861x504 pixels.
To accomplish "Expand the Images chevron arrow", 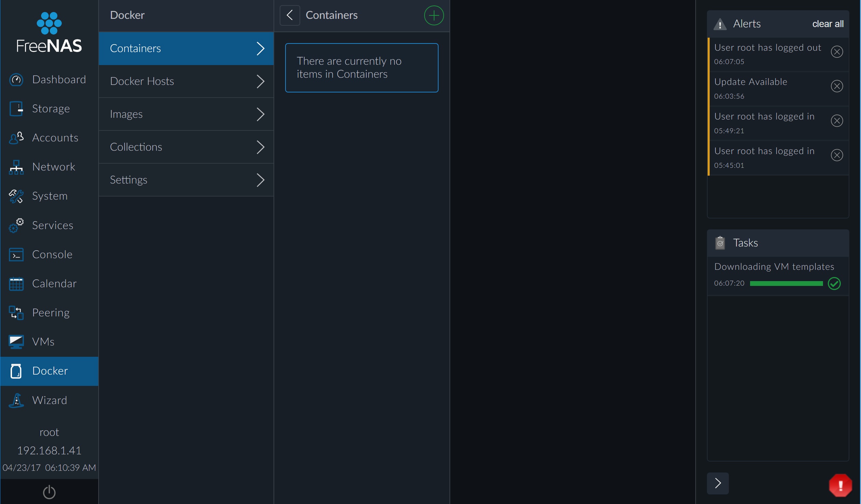I will click(x=261, y=114).
